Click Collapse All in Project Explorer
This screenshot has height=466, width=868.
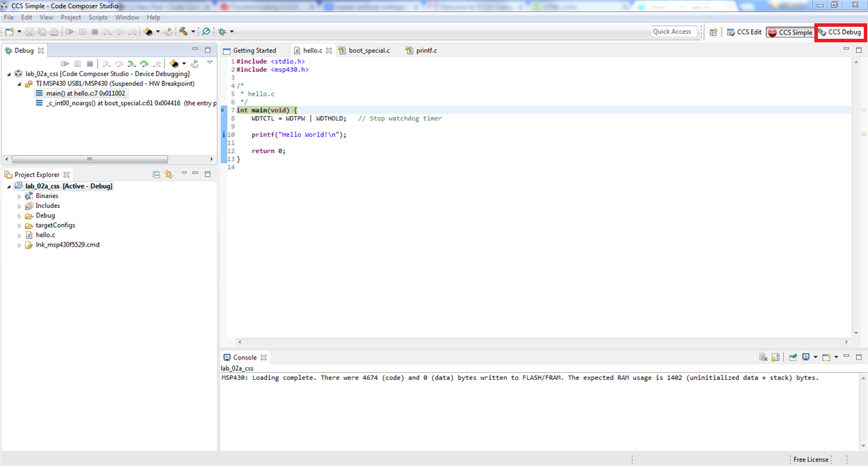coord(157,174)
